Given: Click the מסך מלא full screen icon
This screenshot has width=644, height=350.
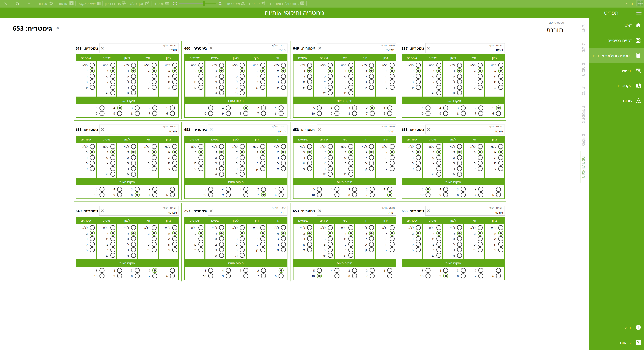Looking at the screenshot, I should pyautogui.click(x=147, y=4).
